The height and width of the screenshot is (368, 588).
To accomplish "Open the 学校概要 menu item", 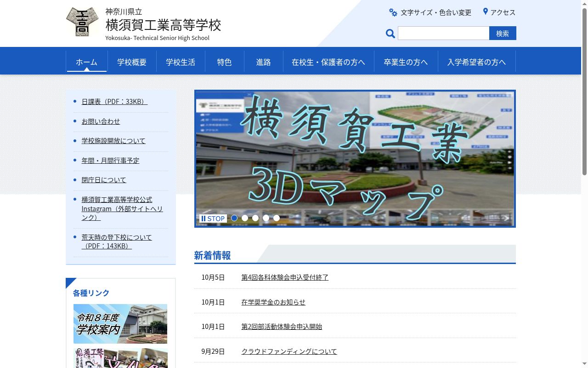I will pyautogui.click(x=132, y=62).
